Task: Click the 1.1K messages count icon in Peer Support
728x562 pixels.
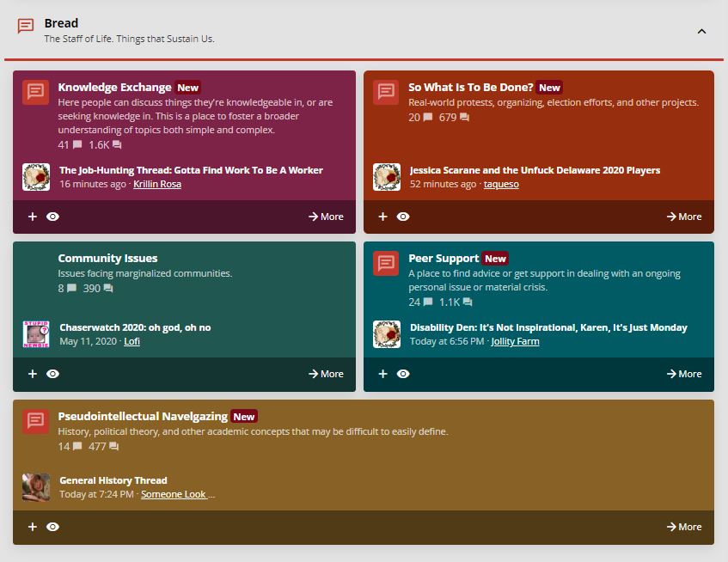Action: coord(468,302)
